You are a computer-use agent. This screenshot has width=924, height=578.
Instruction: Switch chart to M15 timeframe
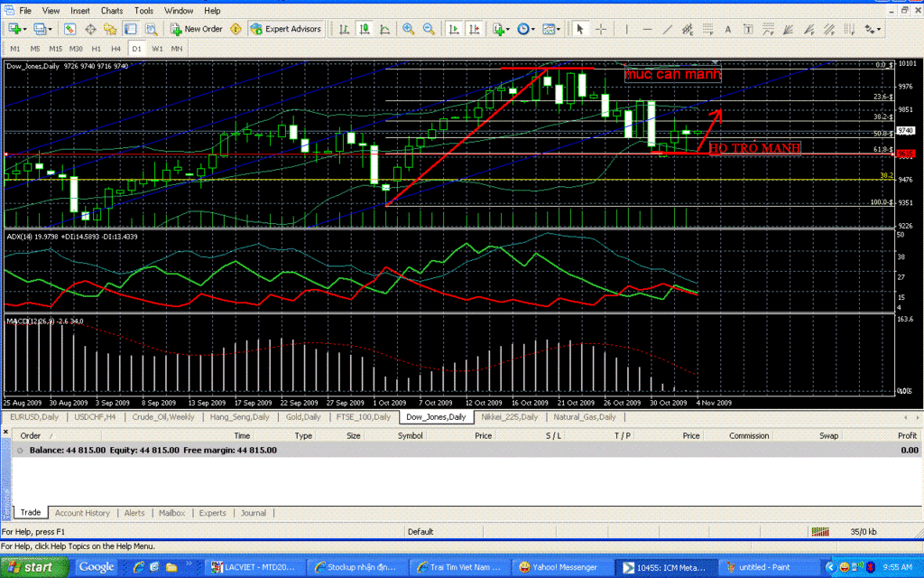coord(55,49)
